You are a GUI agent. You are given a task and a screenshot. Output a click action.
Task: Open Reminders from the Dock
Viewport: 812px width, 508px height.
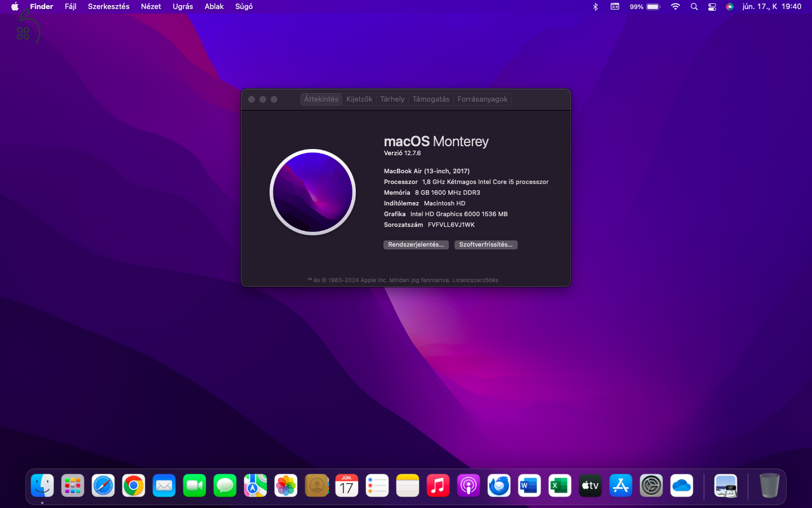point(377,485)
